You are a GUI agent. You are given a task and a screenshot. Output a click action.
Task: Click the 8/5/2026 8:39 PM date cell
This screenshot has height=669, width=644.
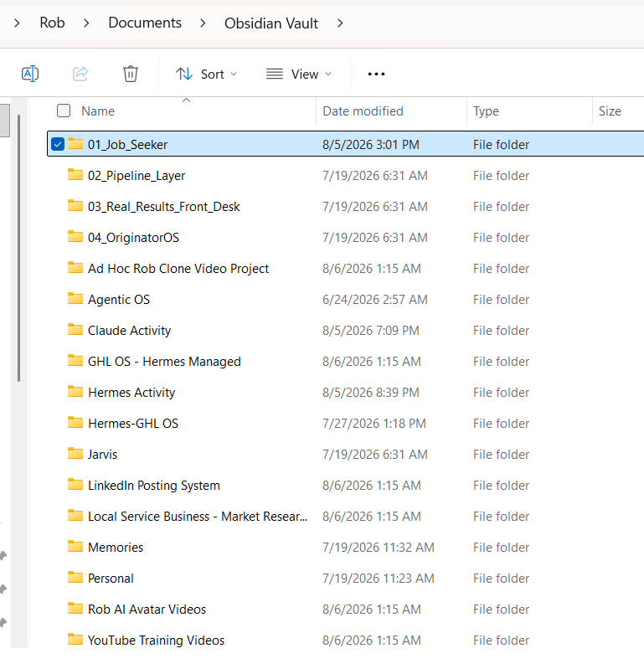point(371,393)
